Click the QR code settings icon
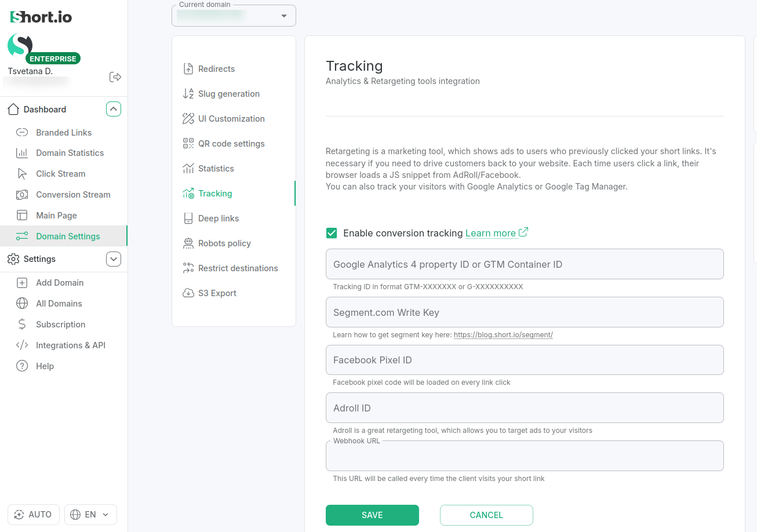Screen dimensions: 757x532 click(188, 144)
